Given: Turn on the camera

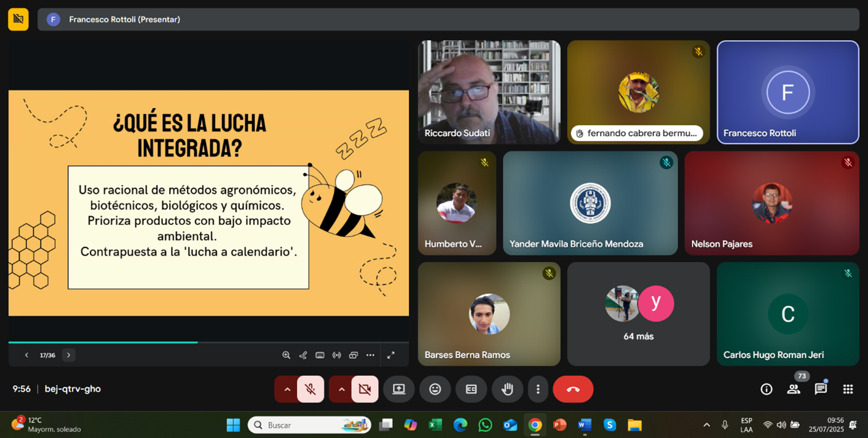Looking at the screenshot, I should pos(365,389).
